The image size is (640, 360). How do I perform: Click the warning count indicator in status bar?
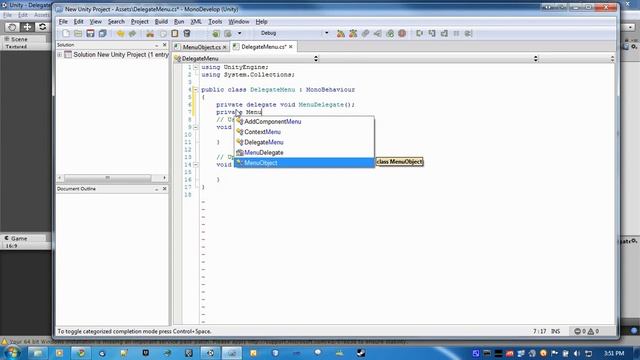click(593, 331)
